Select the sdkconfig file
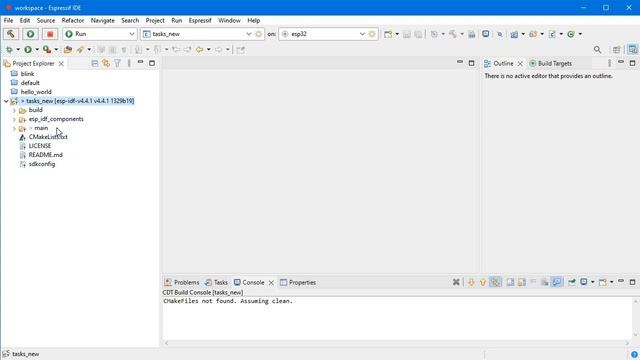Image resolution: width=640 pixels, height=360 pixels. click(42, 164)
